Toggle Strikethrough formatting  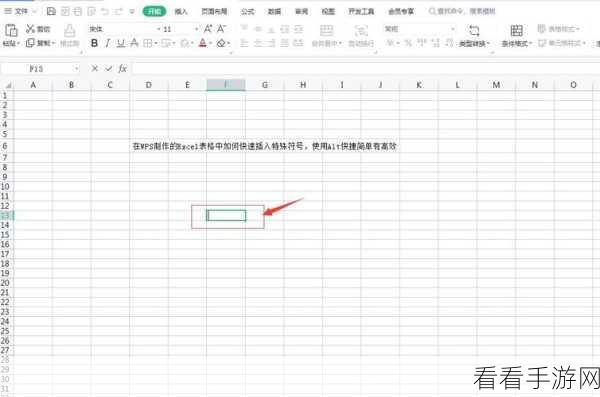coord(134,43)
